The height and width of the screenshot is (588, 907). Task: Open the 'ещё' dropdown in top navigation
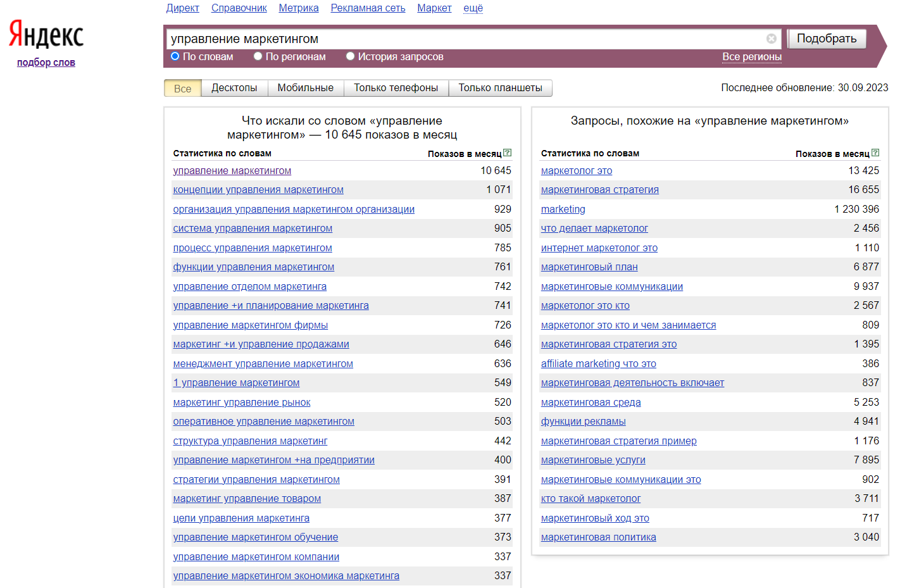pyautogui.click(x=473, y=8)
